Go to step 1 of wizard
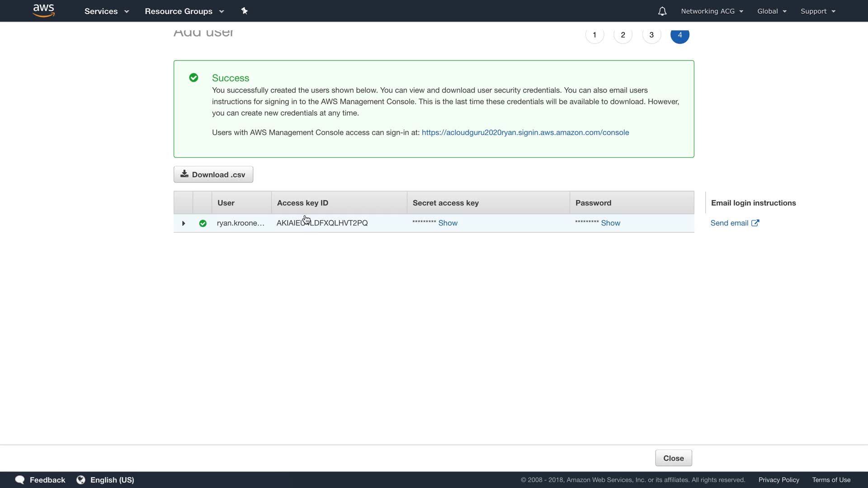The image size is (868, 488). point(594,35)
